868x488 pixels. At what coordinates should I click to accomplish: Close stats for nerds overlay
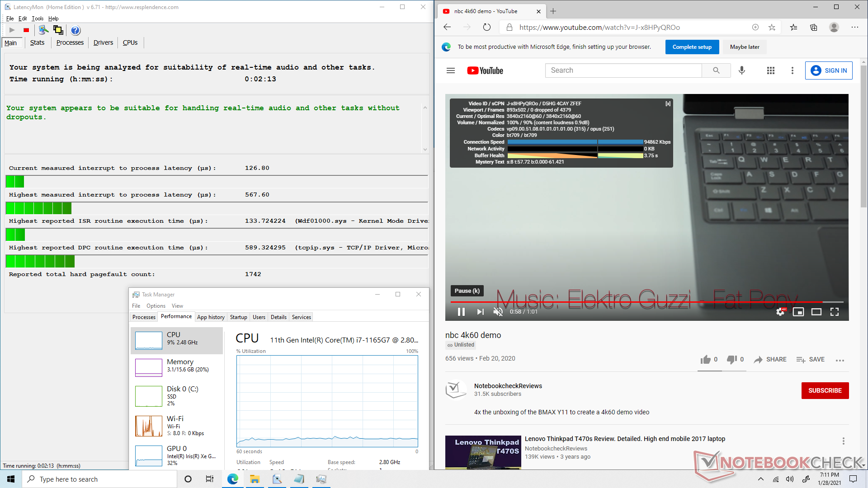pyautogui.click(x=668, y=103)
